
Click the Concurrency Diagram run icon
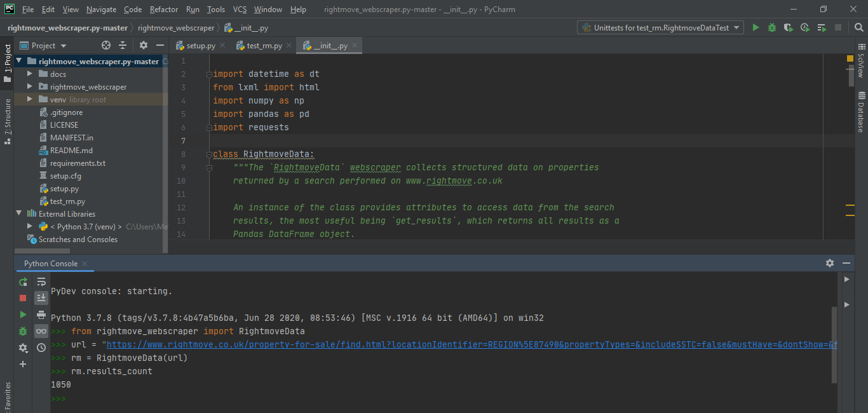tap(822, 28)
